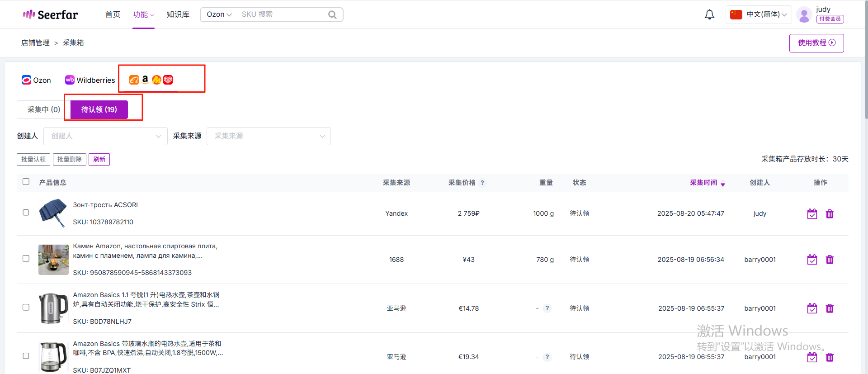868x374 pixels.
Task: Open the 中文(简体) language dropdown
Action: pos(759,14)
